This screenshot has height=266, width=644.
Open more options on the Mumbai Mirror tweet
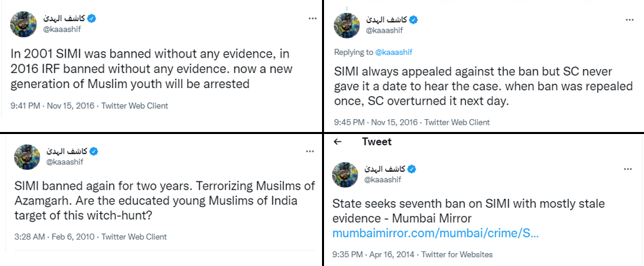point(628,169)
